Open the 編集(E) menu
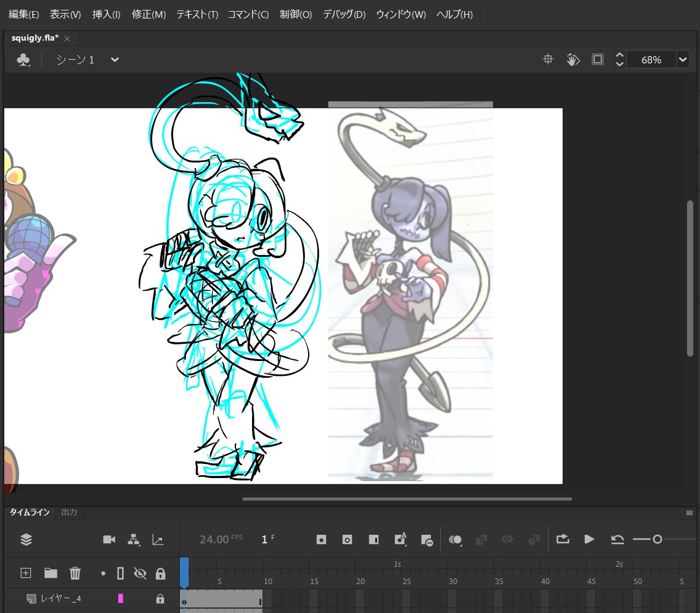Screen dimensions: 700x613 pos(23,14)
